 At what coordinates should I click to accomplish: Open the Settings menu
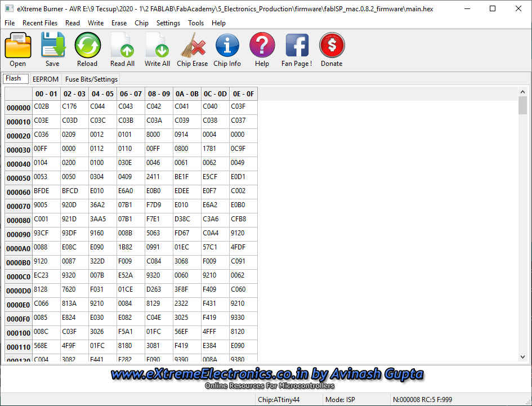pyautogui.click(x=168, y=23)
